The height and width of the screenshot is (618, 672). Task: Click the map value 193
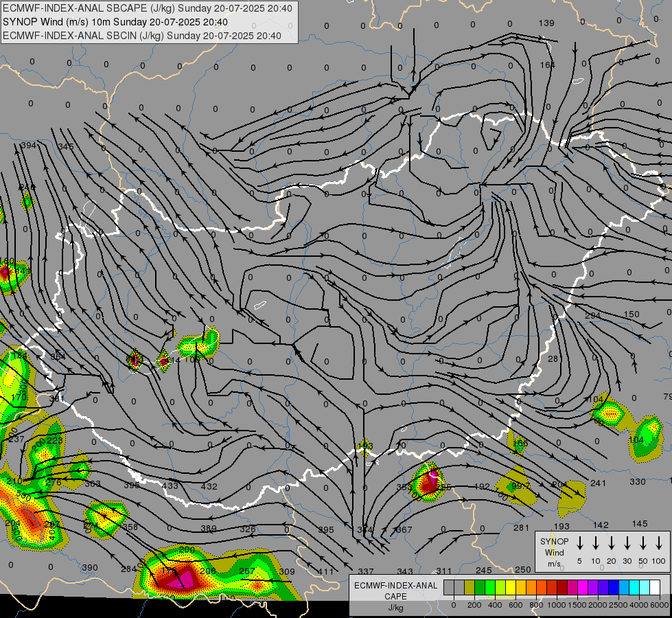(x=561, y=526)
